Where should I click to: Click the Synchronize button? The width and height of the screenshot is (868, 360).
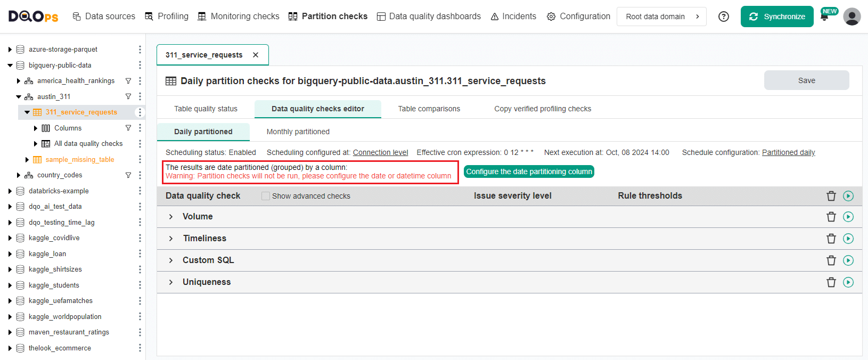click(777, 17)
